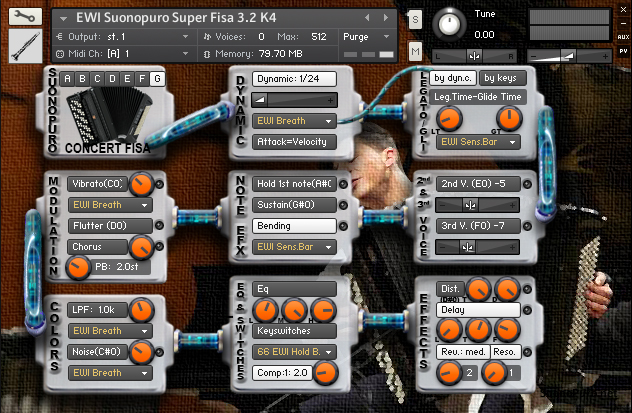
Task: Toggle the 3rd V. (F0) -7 LED
Action: point(527,226)
